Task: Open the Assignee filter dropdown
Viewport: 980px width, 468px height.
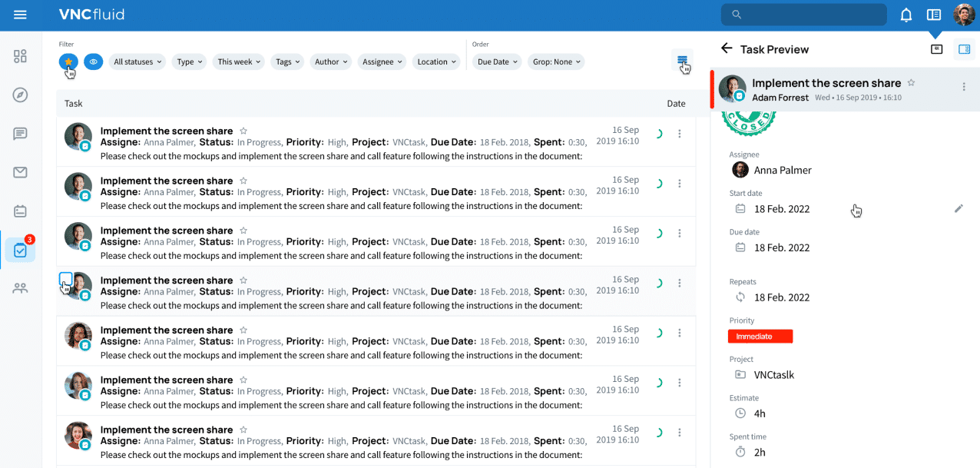Action: 382,61
